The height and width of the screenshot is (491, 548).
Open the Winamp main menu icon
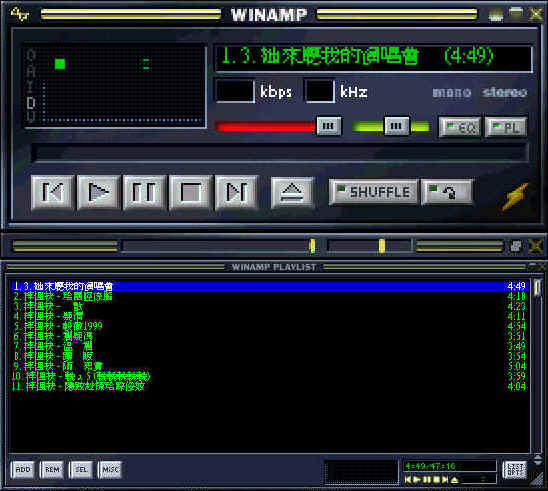point(20,14)
